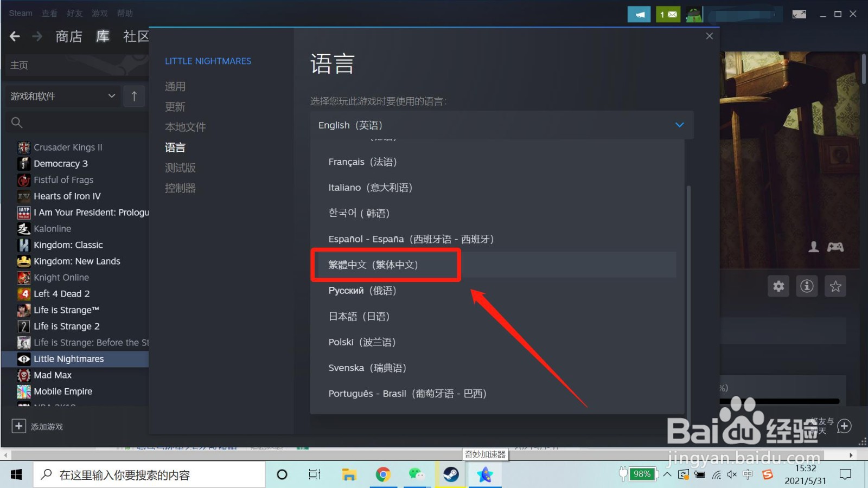Open game settings gear icon
Screen dimensions: 868x488
tap(778, 286)
